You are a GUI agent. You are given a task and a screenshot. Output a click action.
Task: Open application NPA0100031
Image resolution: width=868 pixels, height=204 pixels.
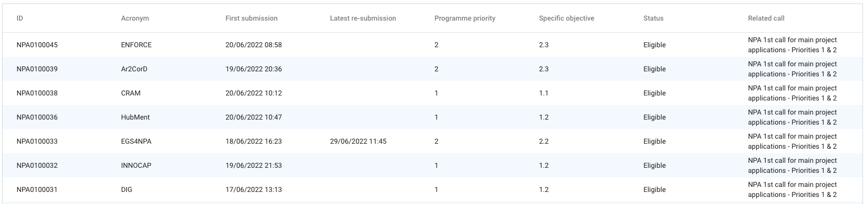(x=37, y=189)
